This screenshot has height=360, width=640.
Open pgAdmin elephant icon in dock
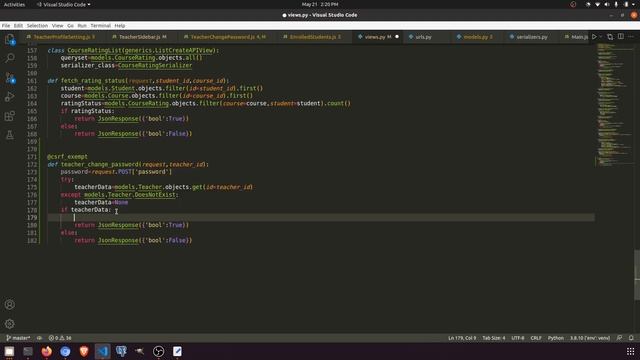[x=121, y=351]
